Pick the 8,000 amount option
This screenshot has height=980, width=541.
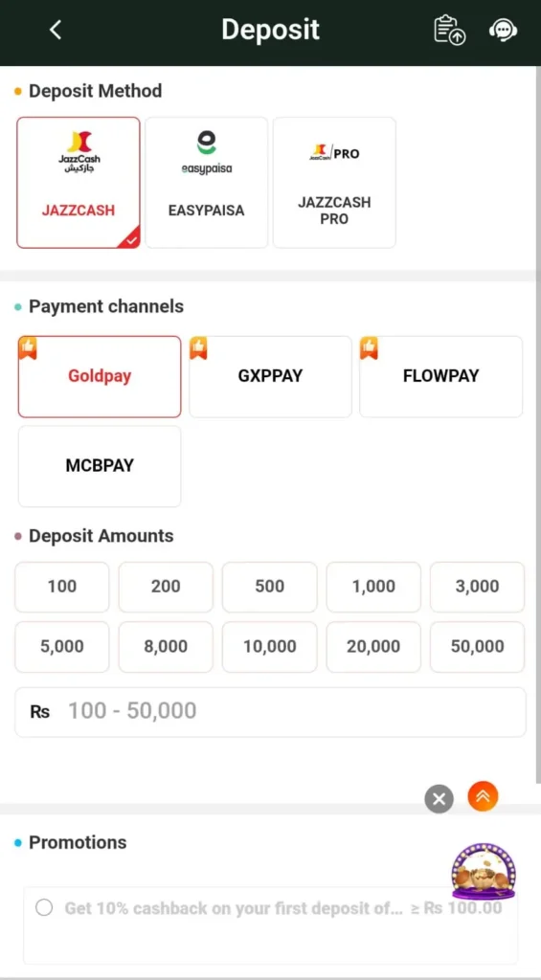[x=166, y=647]
